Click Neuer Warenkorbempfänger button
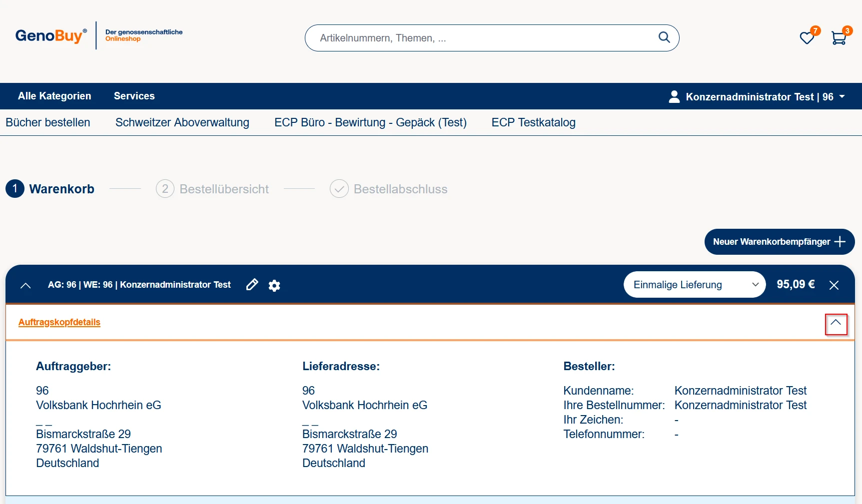The height and width of the screenshot is (504, 862). point(779,242)
